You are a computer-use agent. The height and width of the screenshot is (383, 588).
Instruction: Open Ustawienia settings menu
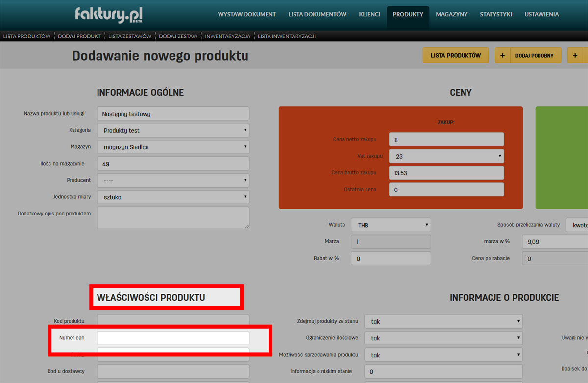(x=541, y=14)
